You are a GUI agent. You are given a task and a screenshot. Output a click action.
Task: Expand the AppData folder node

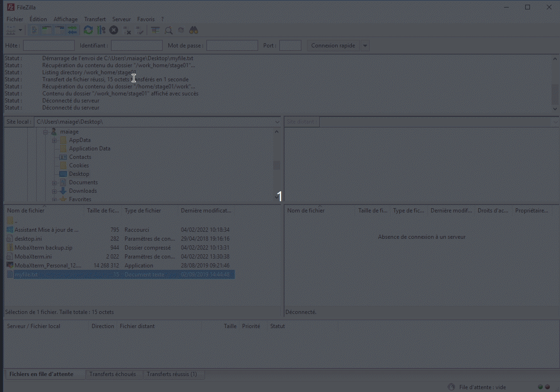click(x=54, y=141)
